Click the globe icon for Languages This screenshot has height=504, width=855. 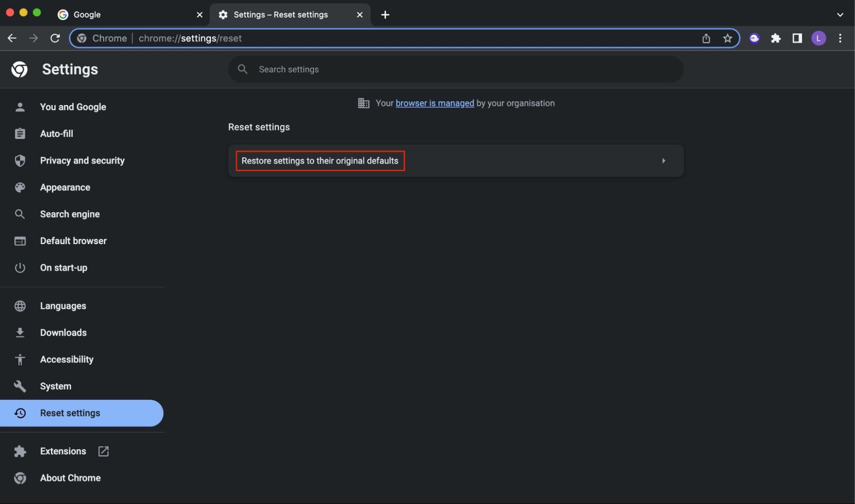[20, 306]
